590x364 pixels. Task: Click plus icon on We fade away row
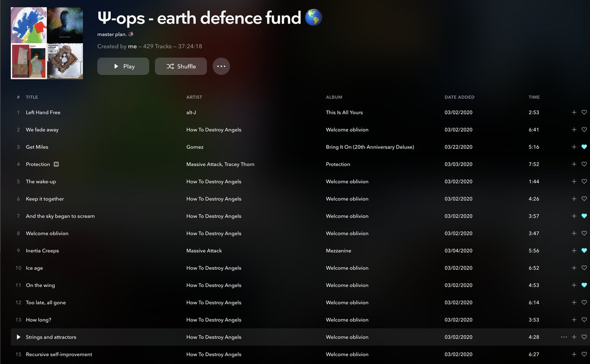click(574, 130)
